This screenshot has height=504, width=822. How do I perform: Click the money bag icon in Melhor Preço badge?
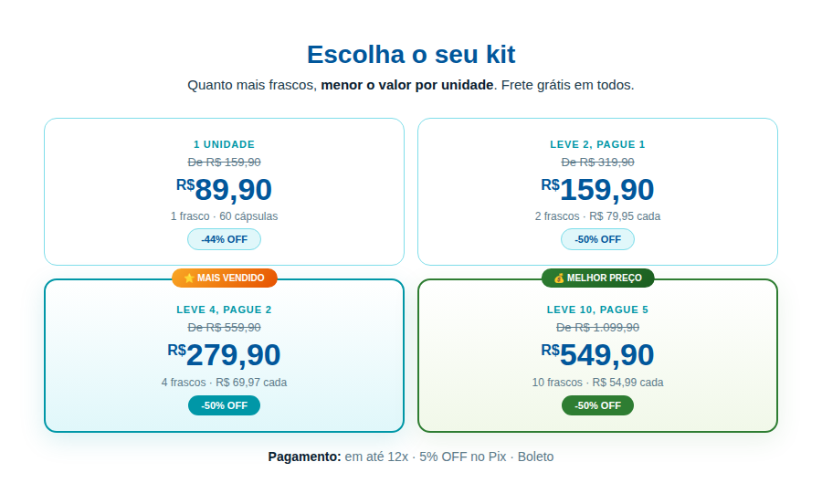click(559, 278)
